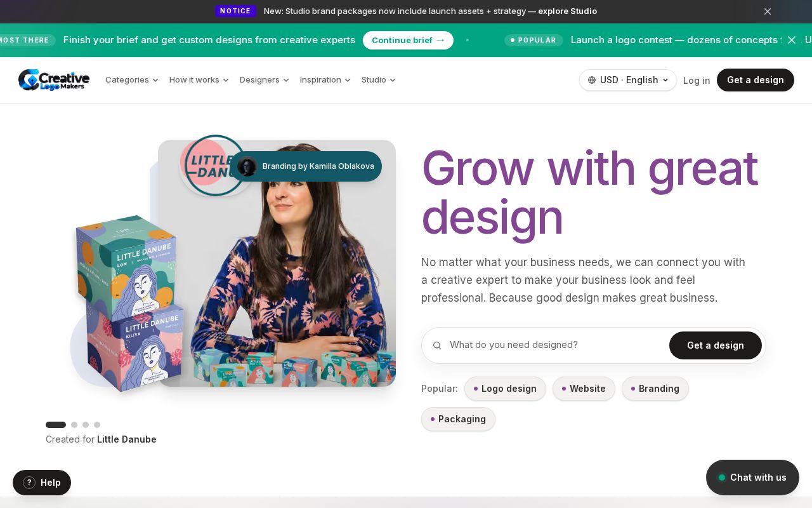This screenshot has height=508, width=812.
Task: Click the Branding by Kamilla Oblakova badge
Action: (306, 166)
